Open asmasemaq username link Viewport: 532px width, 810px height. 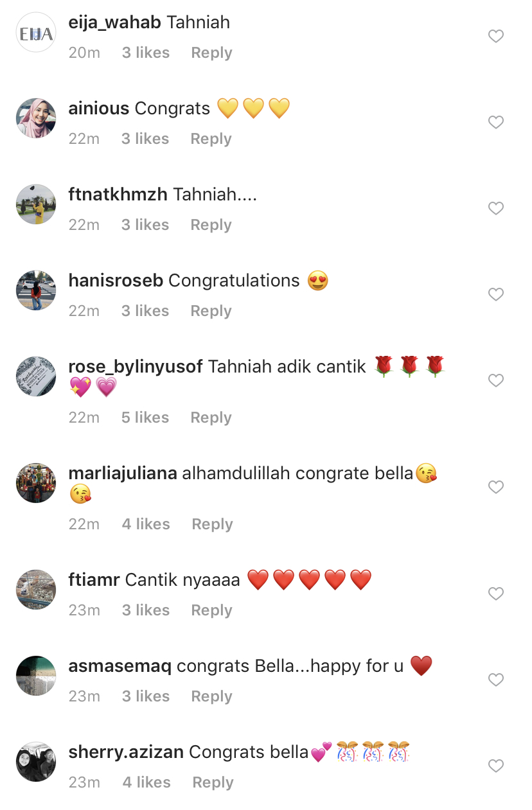point(120,666)
